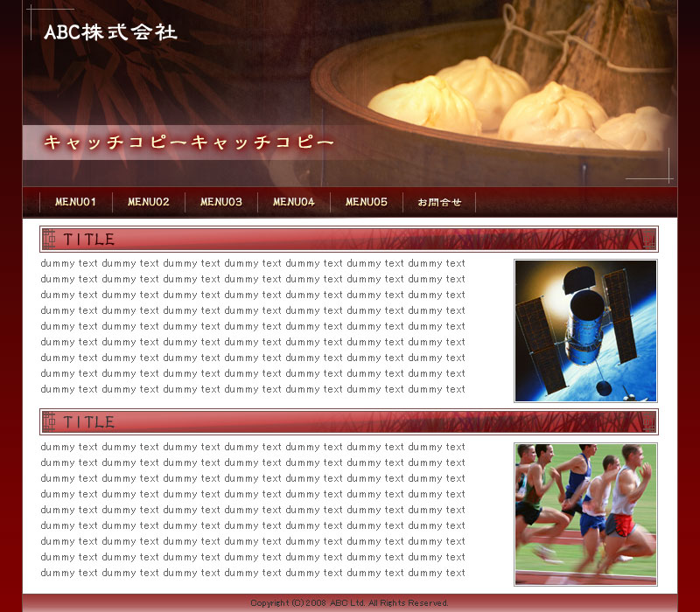The image size is (700, 612).
Task: Click the copyright notice in the footer
Action: pos(349,603)
